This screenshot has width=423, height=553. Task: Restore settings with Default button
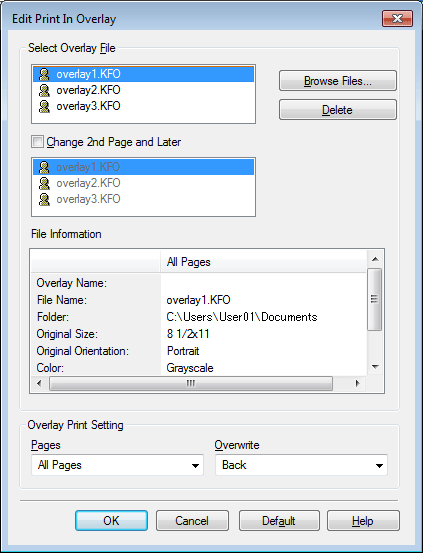coord(279,521)
